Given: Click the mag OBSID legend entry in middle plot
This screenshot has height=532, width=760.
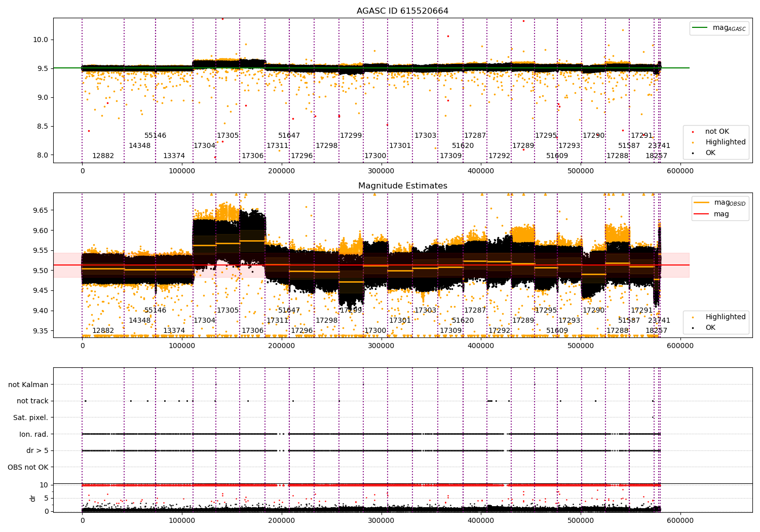Looking at the screenshot, I should 719,203.
